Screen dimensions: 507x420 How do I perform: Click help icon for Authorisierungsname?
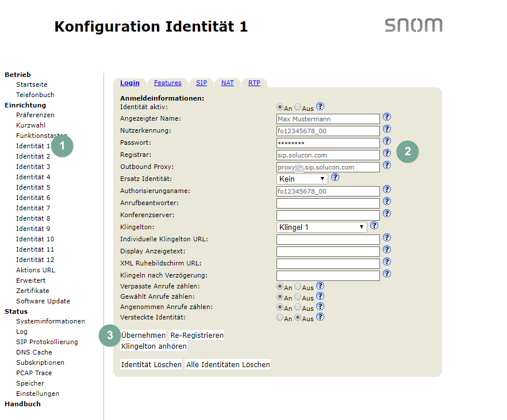pyautogui.click(x=387, y=190)
